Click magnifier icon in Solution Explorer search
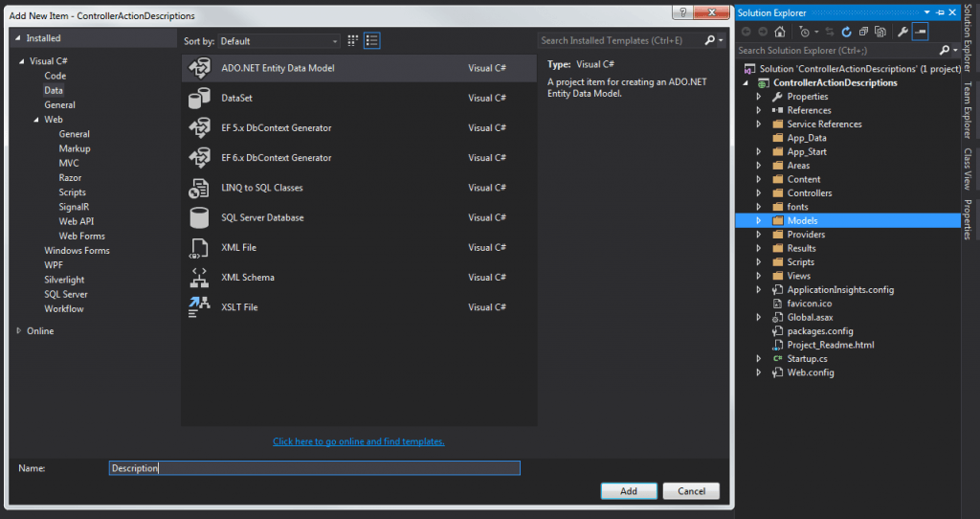This screenshot has width=980, height=519. [x=945, y=50]
